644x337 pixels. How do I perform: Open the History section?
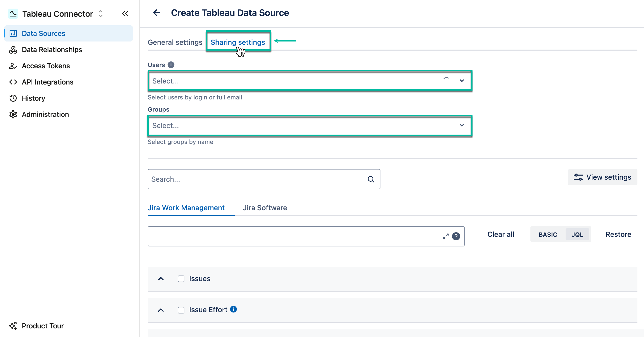coord(33,98)
